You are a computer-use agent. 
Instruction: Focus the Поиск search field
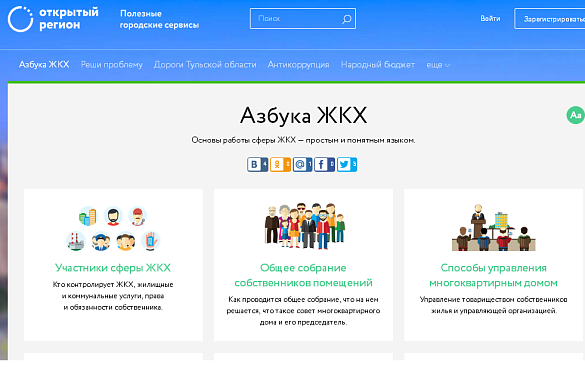[x=303, y=19]
